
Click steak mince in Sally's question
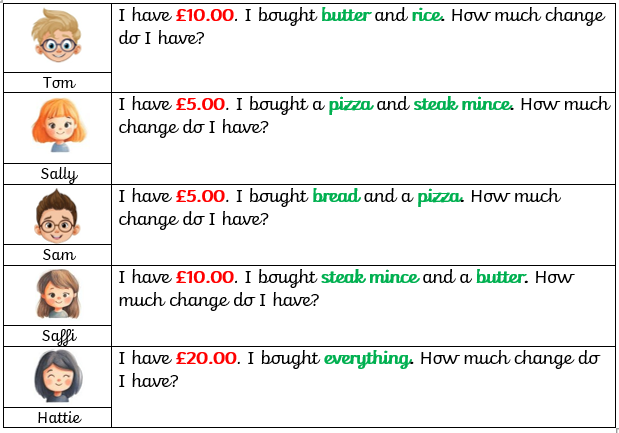click(x=462, y=104)
